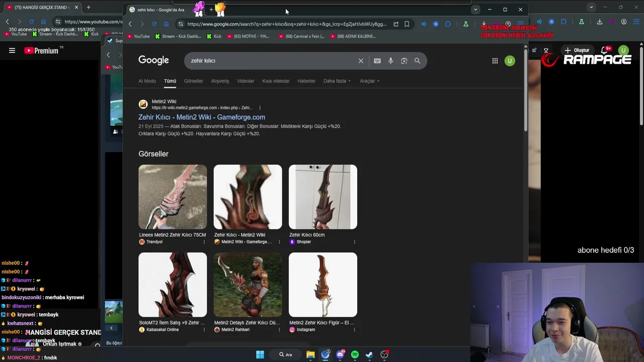
Task: Open more options for Metin2 Wiki result
Action: (x=260, y=108)
